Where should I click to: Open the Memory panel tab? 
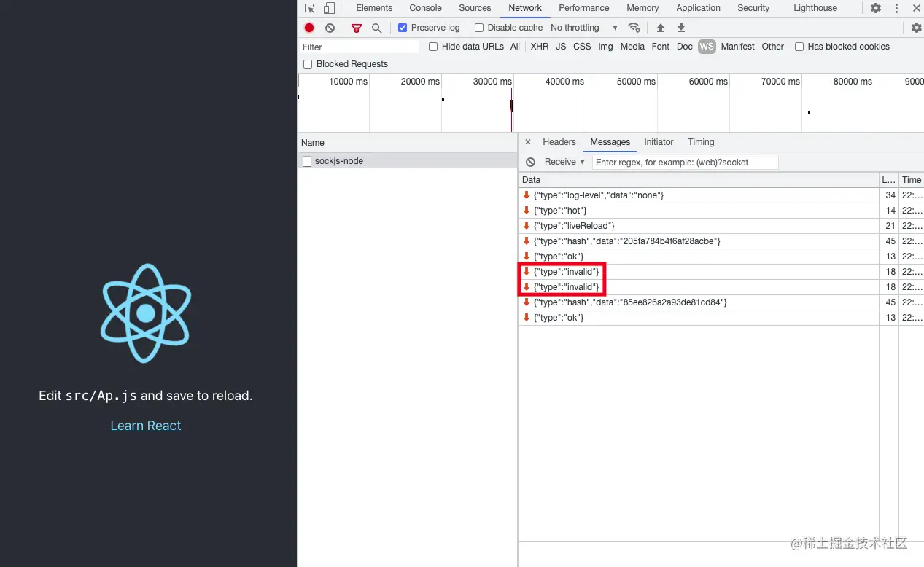tap(642, 8)
